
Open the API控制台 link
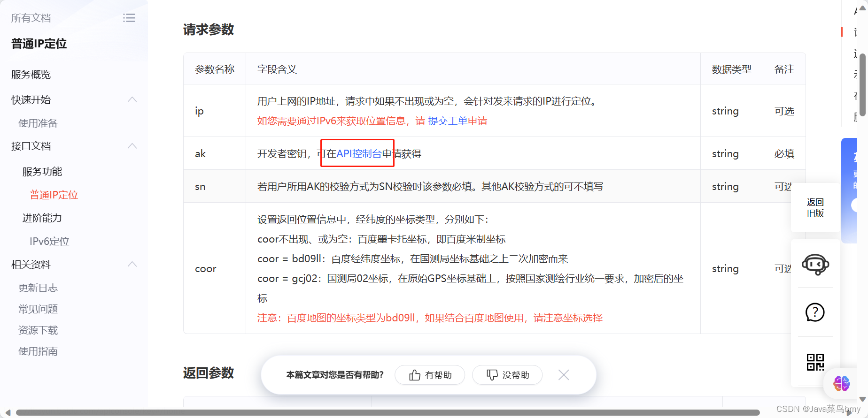coord(359,153)
